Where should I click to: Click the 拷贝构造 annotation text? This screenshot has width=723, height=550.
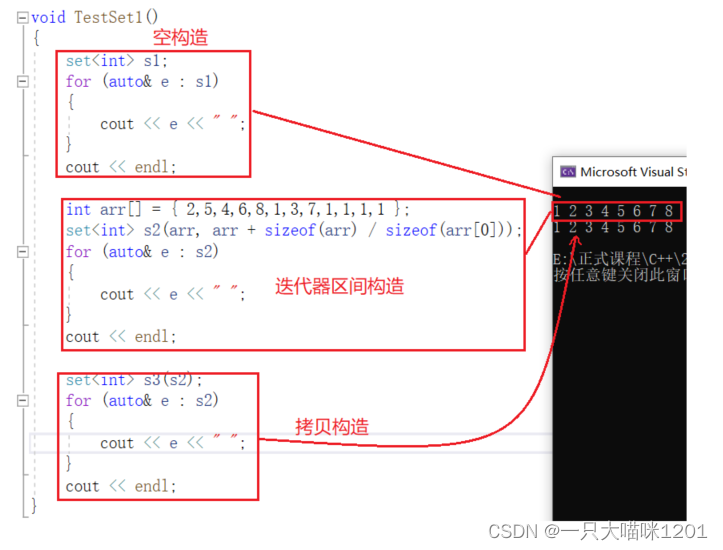click(332, 426)
